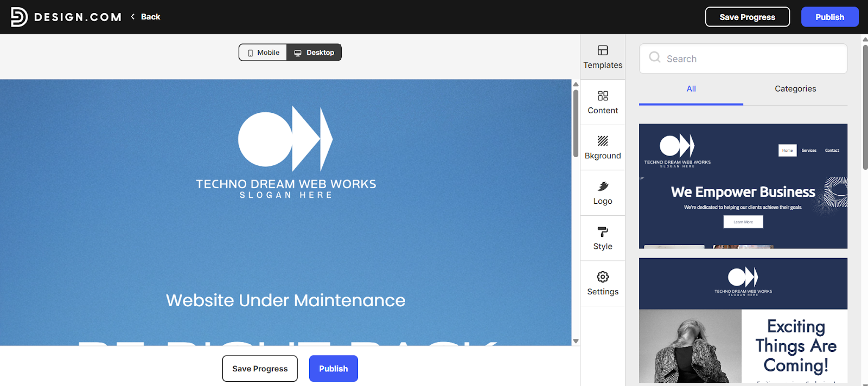Viewport: 868px width, 386px height.
Task: Switch preview to Mobile view
Action: click(x=263, y=53)
